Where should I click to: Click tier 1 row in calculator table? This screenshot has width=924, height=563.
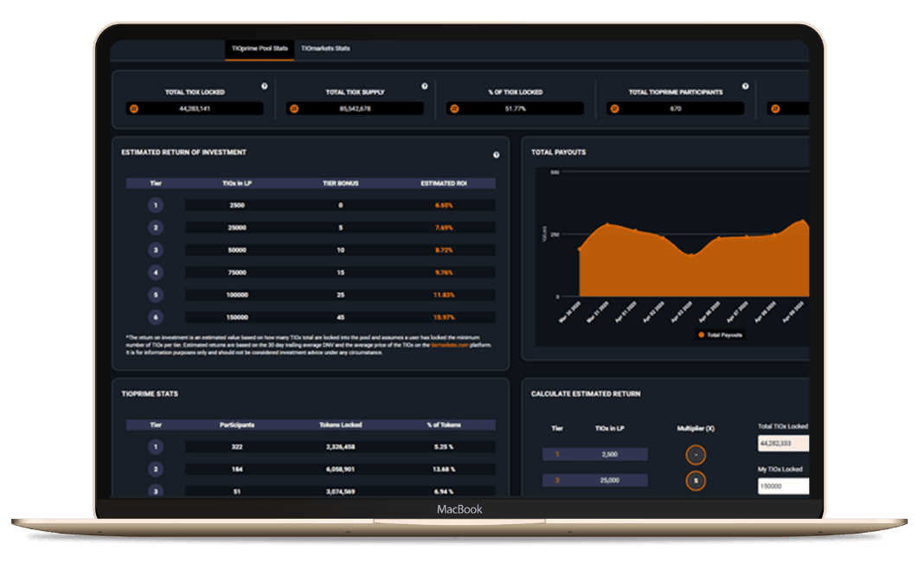(x=594, y=455)
